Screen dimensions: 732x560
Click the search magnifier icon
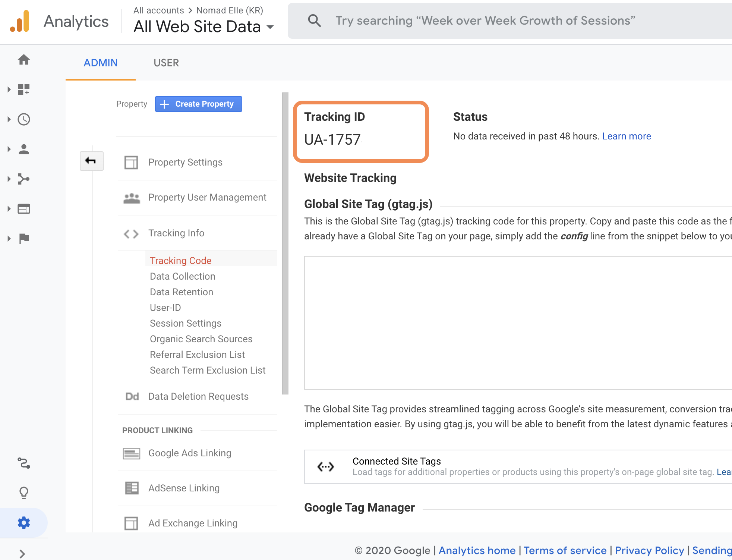tap(314, 21)
